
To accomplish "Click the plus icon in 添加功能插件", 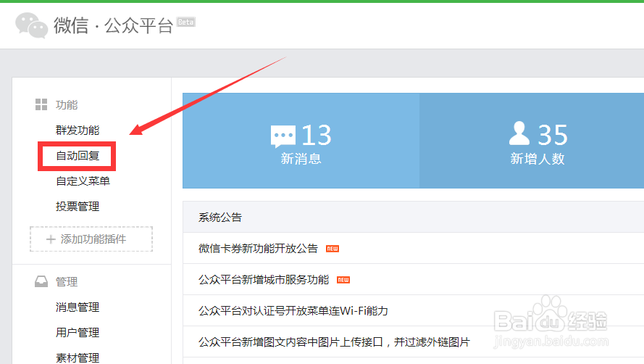I will point(51,239).
